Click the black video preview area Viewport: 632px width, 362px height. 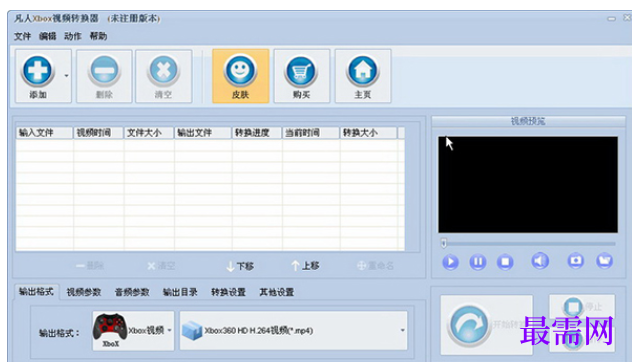point(528,185)
